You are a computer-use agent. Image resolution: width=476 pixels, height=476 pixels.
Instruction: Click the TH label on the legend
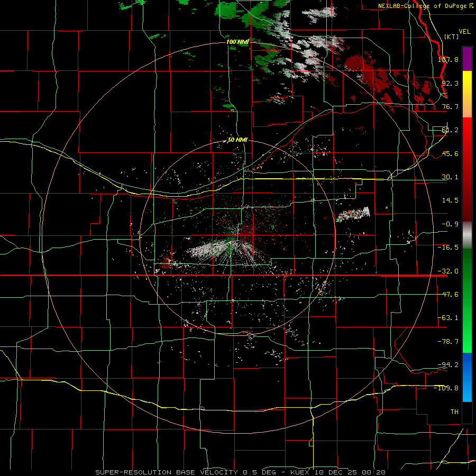454,412
